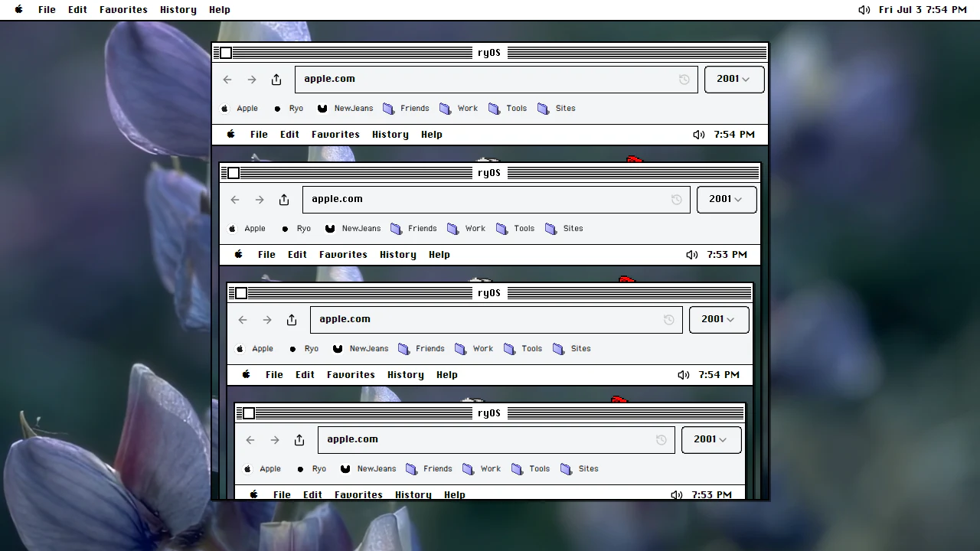
Task: Expand Sites folder in outermost favorites bar
Action: pos(557,109)
